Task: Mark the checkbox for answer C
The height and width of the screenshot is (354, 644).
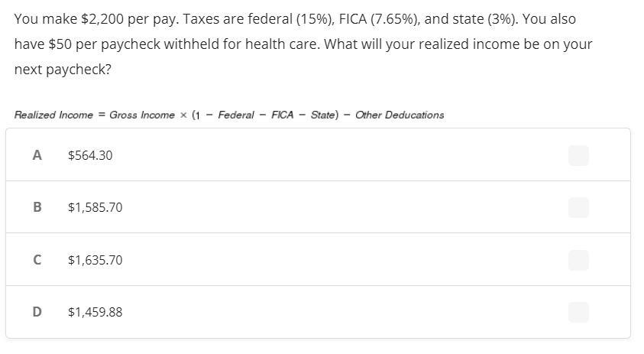Action: pyautogui.click(x=578, y=260)
